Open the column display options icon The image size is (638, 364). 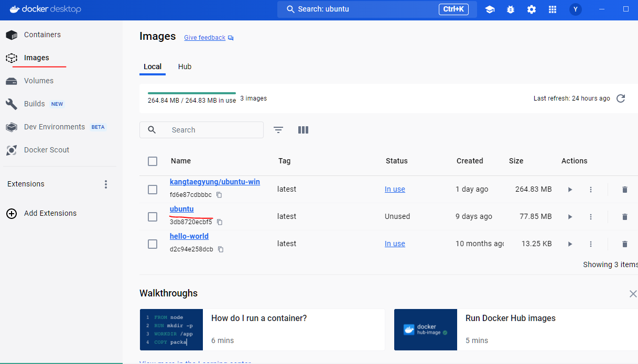(303, 130)
